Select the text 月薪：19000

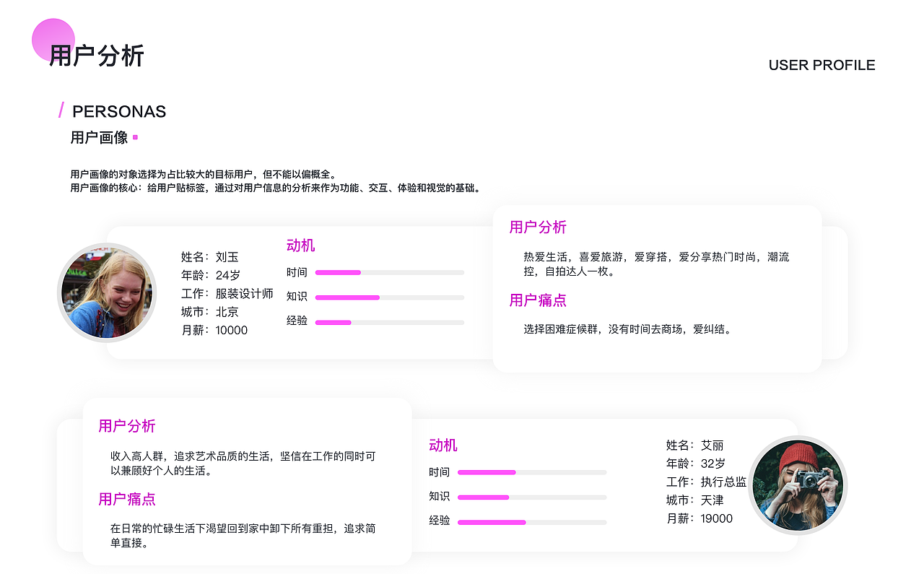click(699, 518)
